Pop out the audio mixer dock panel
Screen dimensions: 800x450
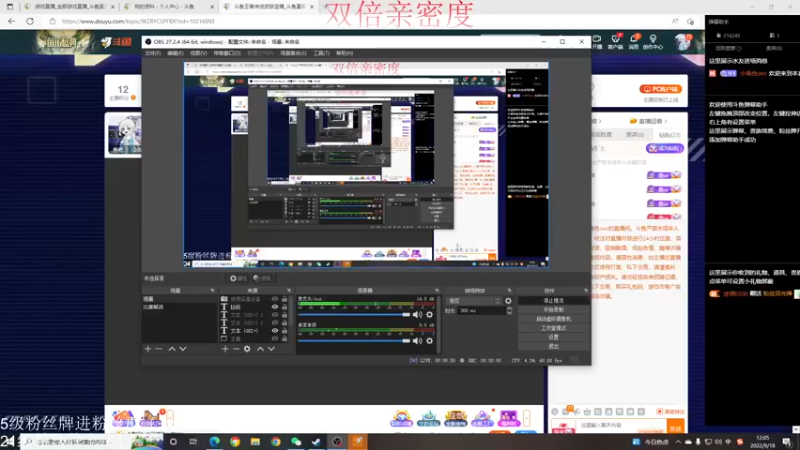pos(437,290)
